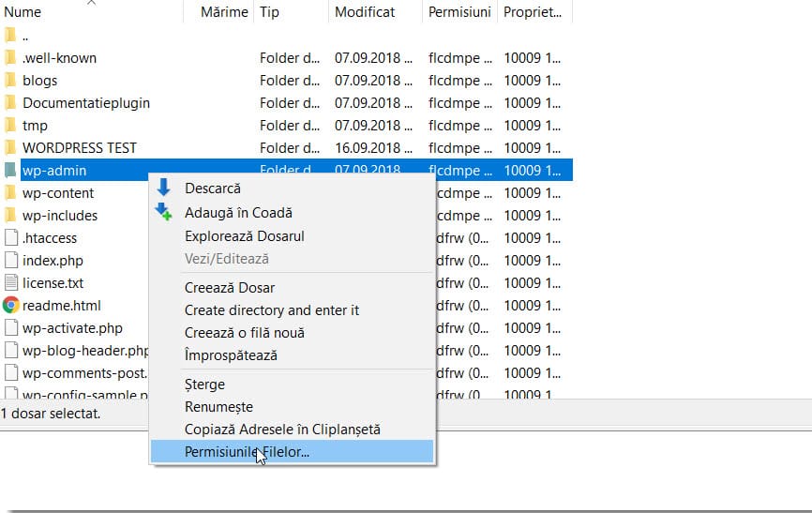The height and width of the screenshot is (513, 812).
Task: Click the license.txt text file icon
Action: pyautogui.click(x=10, y=282)
